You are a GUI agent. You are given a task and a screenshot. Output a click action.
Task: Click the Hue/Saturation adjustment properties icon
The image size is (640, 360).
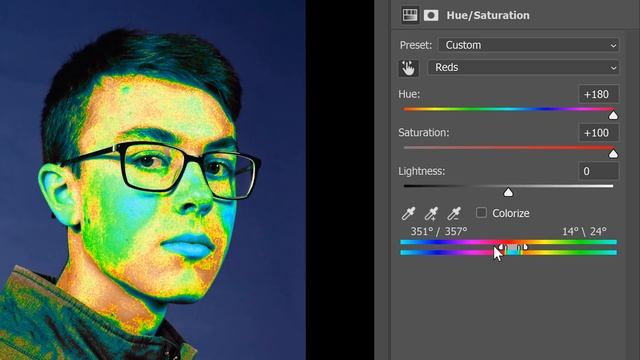click(x=410, y=16)
